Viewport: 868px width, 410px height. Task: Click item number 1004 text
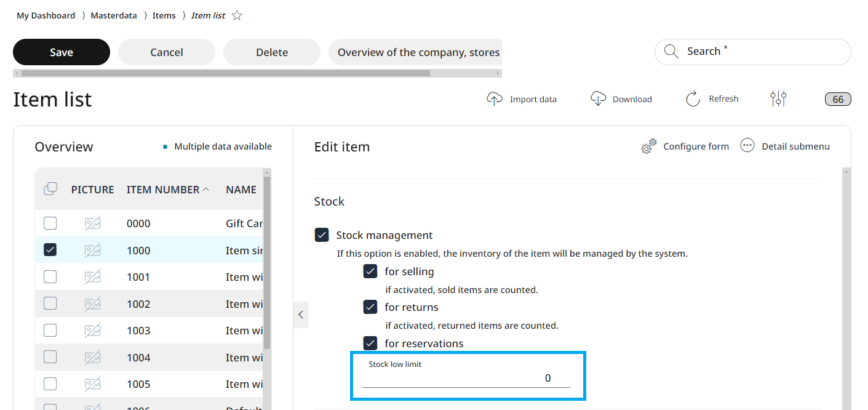pos(138,358)
